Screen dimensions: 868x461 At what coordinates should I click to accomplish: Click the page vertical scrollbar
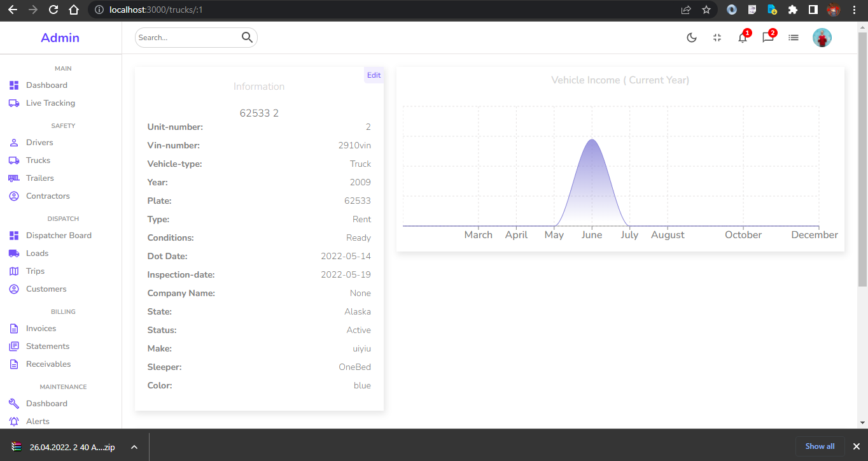pyautogui.click(x=862, y=159)
